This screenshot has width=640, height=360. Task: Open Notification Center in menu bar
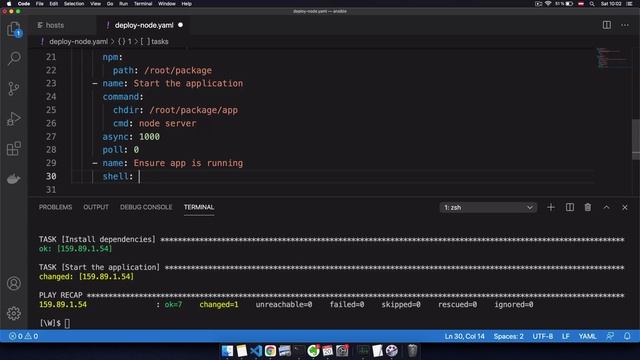[x=630, y=4]
